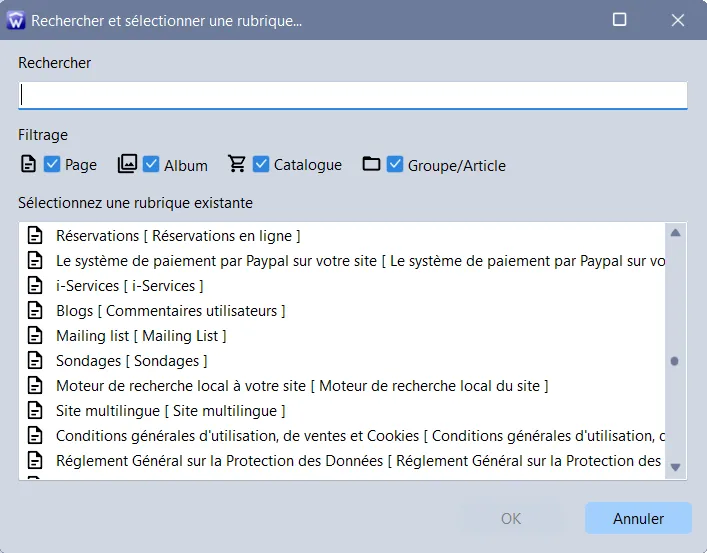707x553 pixels.
Task: Click the Catalogue shopping cart icon
Action: [x=237, y=164]
